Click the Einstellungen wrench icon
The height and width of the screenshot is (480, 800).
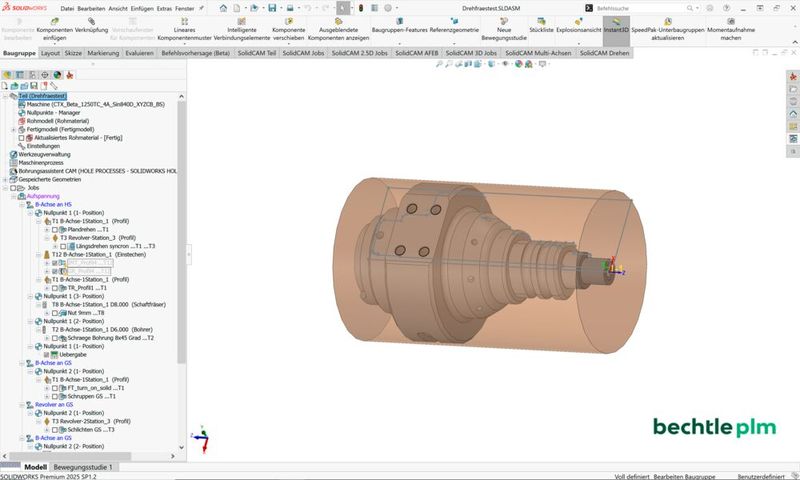click(x=21, y=146)
